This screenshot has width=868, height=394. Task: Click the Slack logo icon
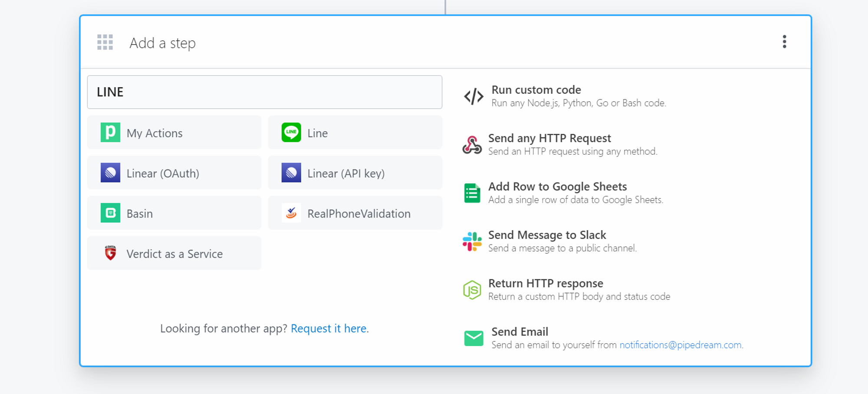point(472,242)
